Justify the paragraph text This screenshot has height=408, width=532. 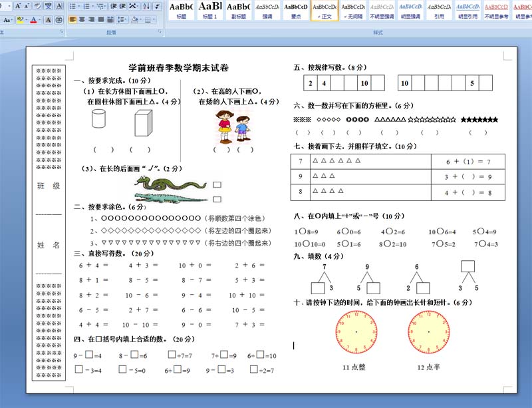tap(101, 20)
